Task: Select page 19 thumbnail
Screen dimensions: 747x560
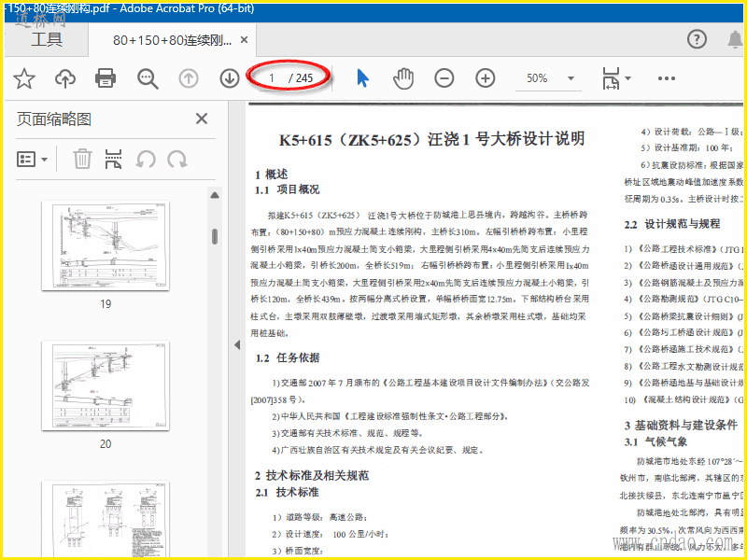Action: [x=106, y=245]
